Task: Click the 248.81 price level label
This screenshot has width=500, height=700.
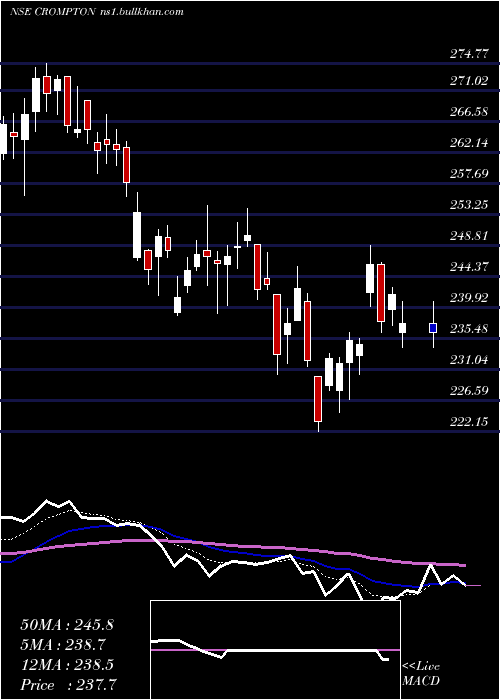Action: click(468, 236)
